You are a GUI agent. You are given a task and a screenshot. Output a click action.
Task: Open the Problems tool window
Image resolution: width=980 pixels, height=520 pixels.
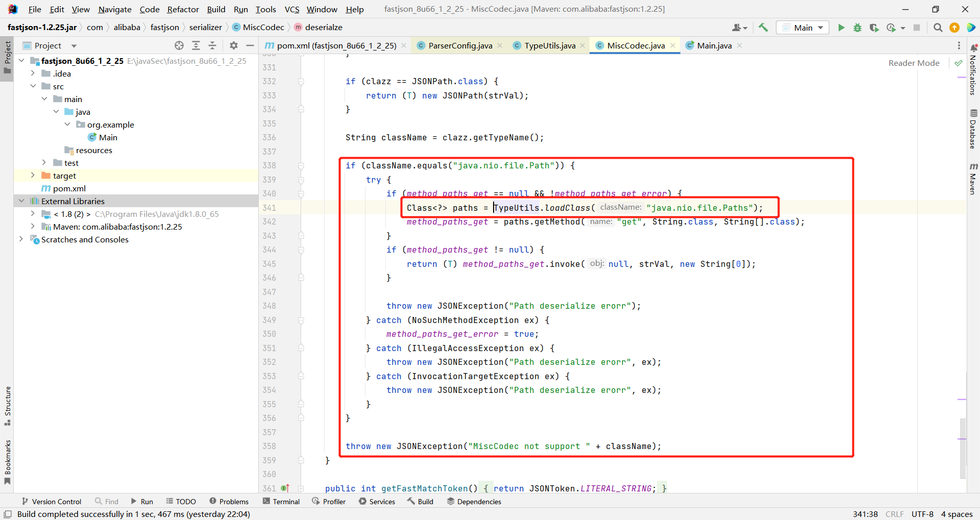point(229,502)
